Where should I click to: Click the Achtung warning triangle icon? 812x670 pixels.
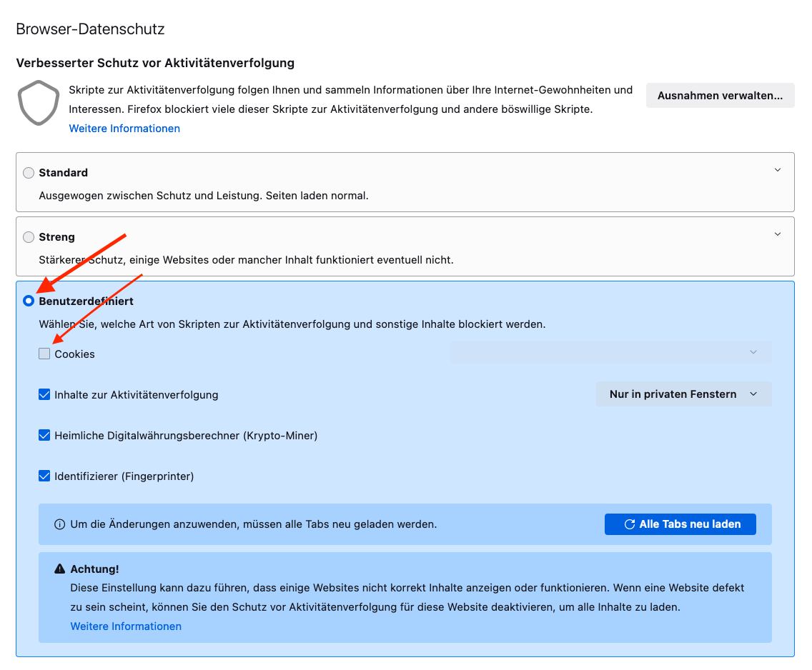[x=59, y=569]
